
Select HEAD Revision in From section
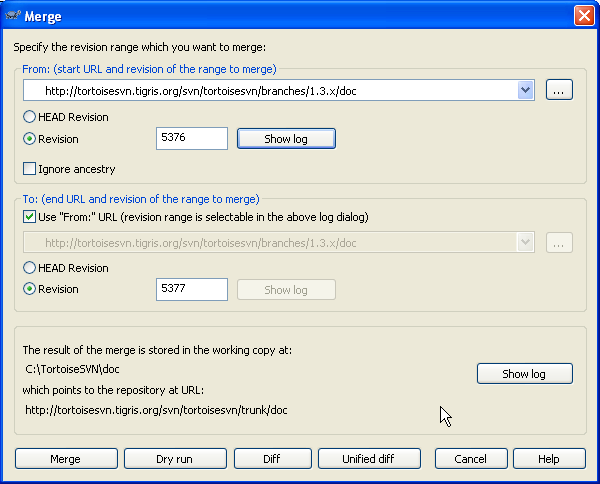click(x=30, y=117)
